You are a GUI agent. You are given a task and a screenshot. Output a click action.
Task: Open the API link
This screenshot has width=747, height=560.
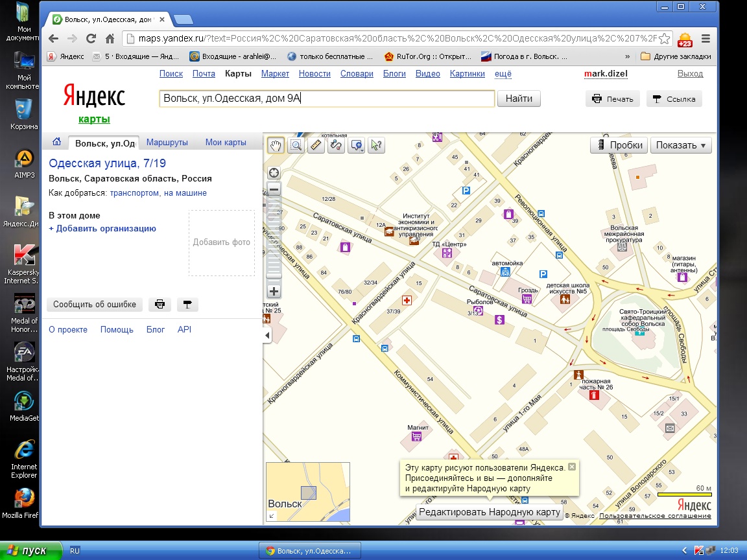pos(184,329)
